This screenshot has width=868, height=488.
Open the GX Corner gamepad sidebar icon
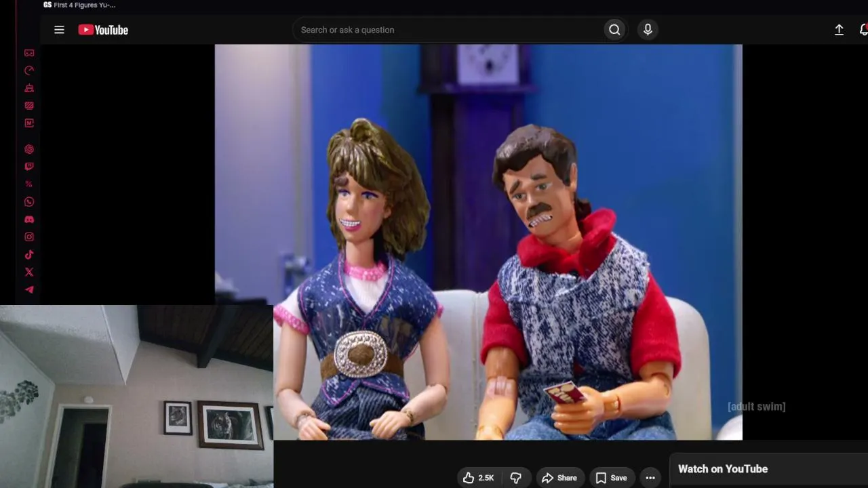[x=29, y=53]
